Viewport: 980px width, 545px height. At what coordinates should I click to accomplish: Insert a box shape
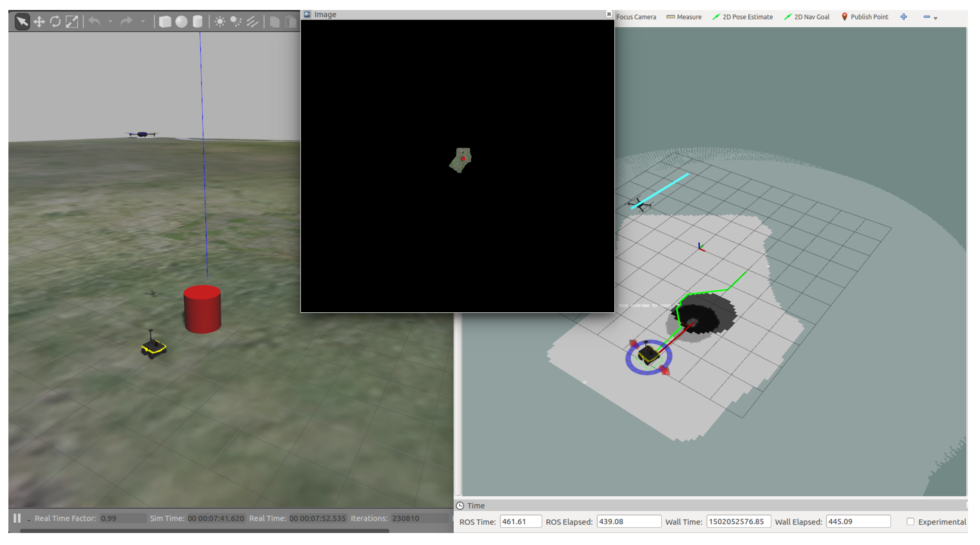tap(165, 21)
